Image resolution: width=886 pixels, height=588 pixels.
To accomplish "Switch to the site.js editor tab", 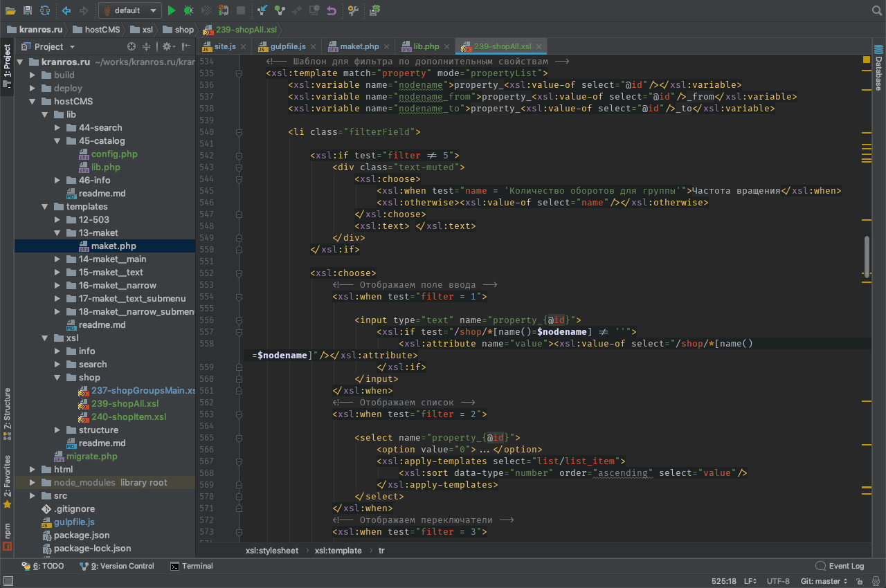I will coord(225,46).
